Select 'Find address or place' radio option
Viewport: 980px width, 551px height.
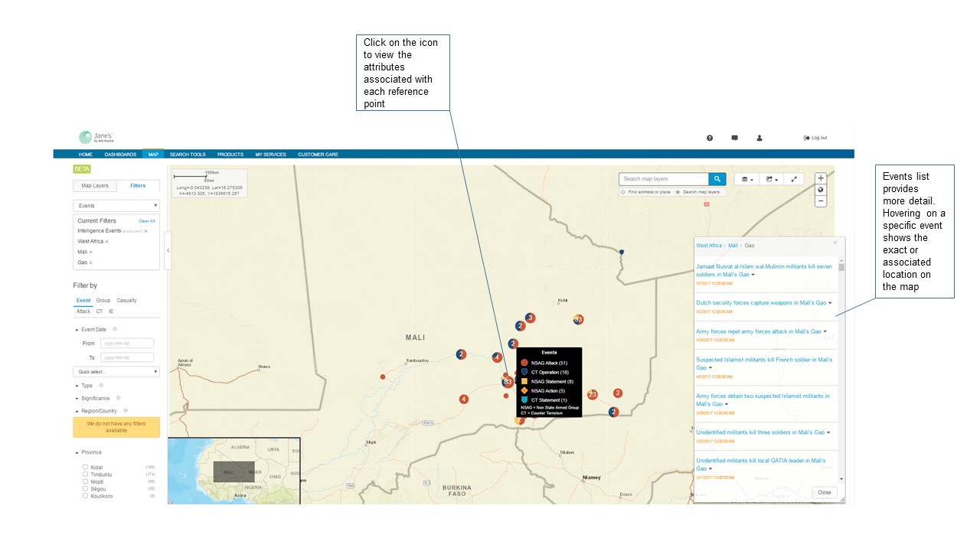tap(623, 192)
